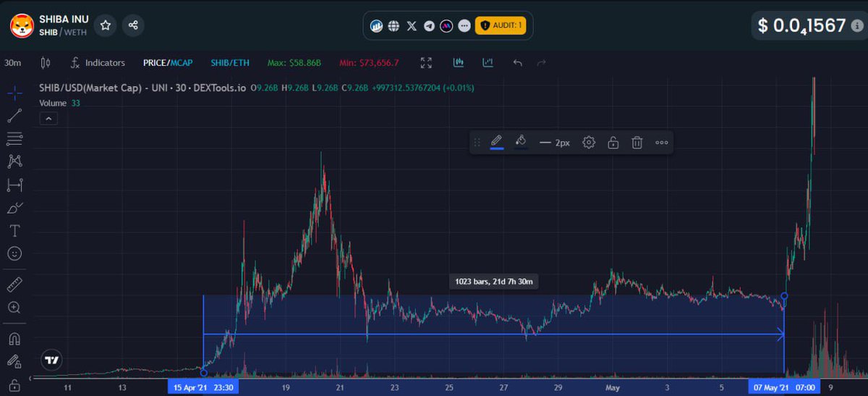The height and width of the screenshot is (396, 868).
Task: Click the chart trades overlay icon
Action: coord(459,63)
